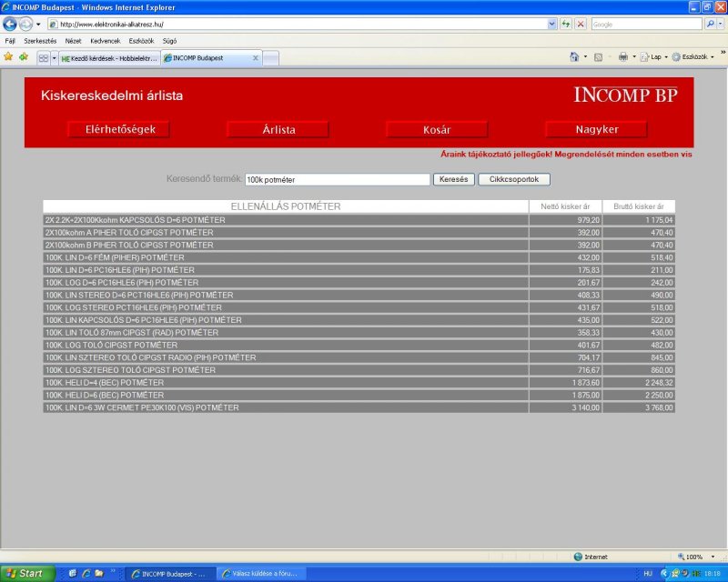Click the Árlista button

278,129
